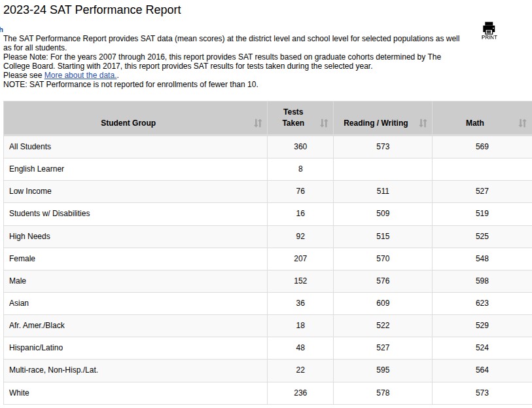Open the More about the data link

pyautogui.click(x=80, y=75)
